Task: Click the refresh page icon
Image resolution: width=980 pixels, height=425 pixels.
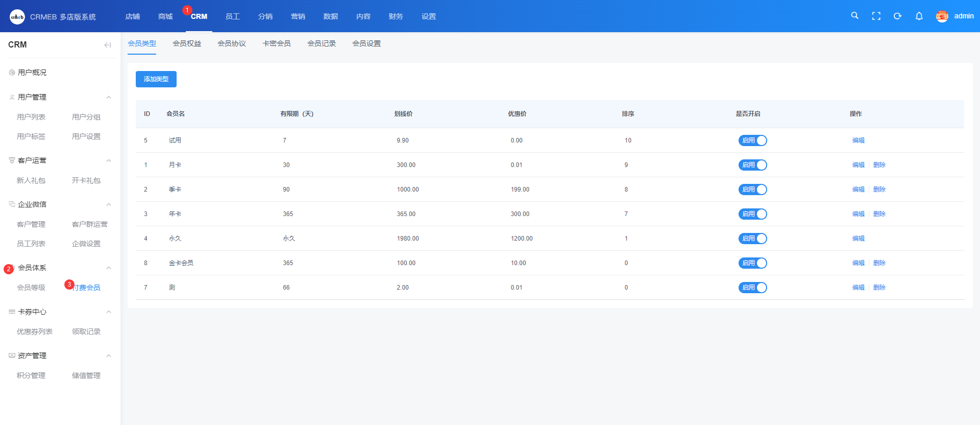Action: (897, 16)
